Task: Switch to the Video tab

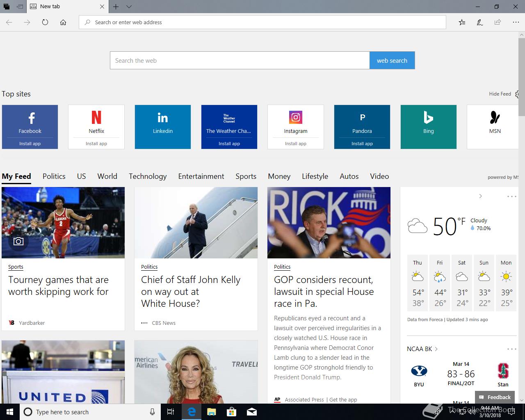Action: pyautogui.click(x=379, y=176)
